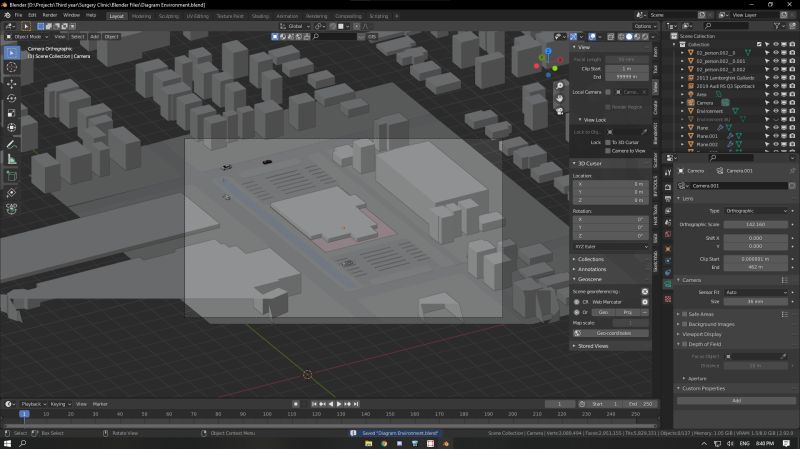The height and width of the screenshot is (449, 800).
Task: Enable Background Images checkbox
Action: tap(685, 325)
